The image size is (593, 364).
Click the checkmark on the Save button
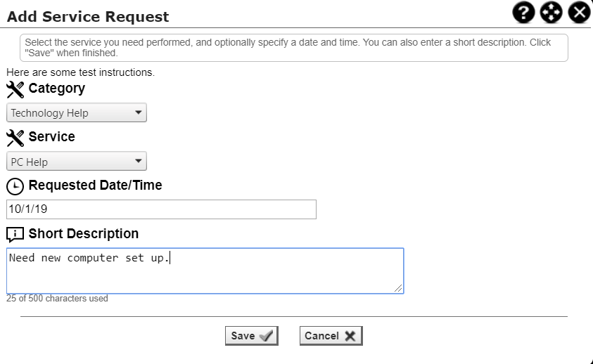(267, 336)
